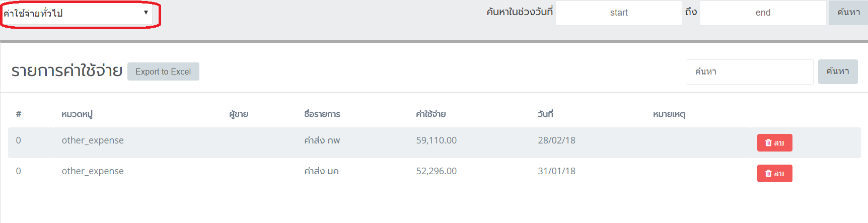
Task: Click the รายการค่าใช้จ่าย heading
Action: click(x=67, y=70)
